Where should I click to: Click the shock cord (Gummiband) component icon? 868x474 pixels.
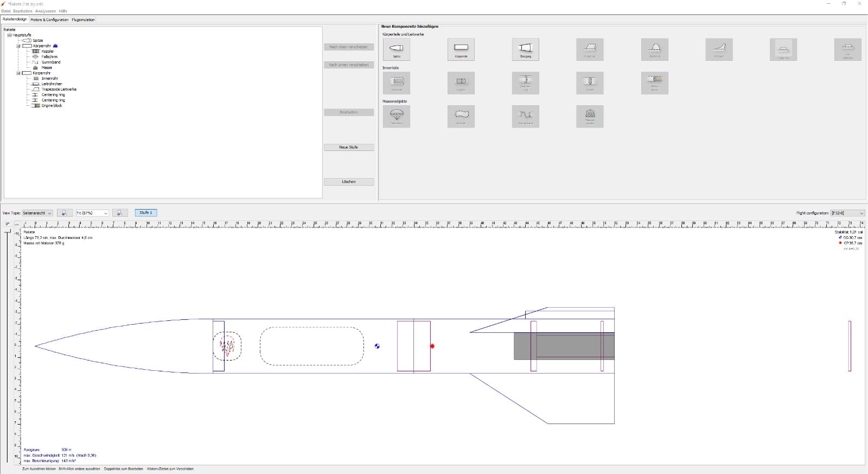pyautogui.click(x=525, y=116)
